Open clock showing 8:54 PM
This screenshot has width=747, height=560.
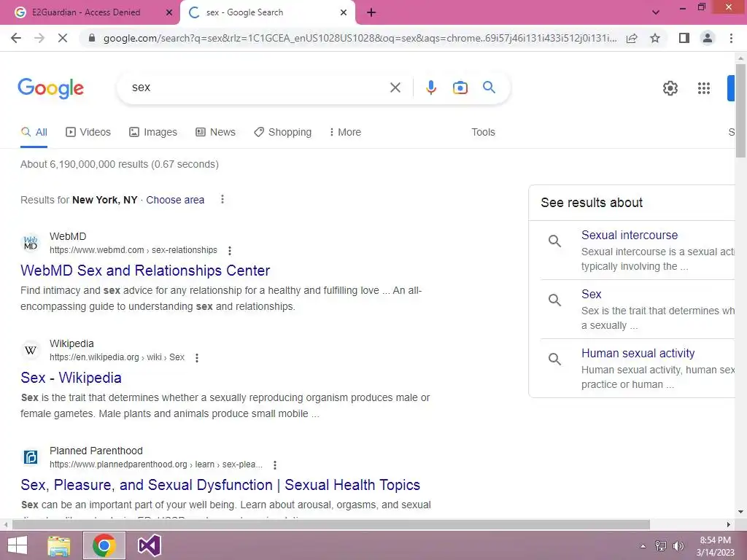click(715, 546)
